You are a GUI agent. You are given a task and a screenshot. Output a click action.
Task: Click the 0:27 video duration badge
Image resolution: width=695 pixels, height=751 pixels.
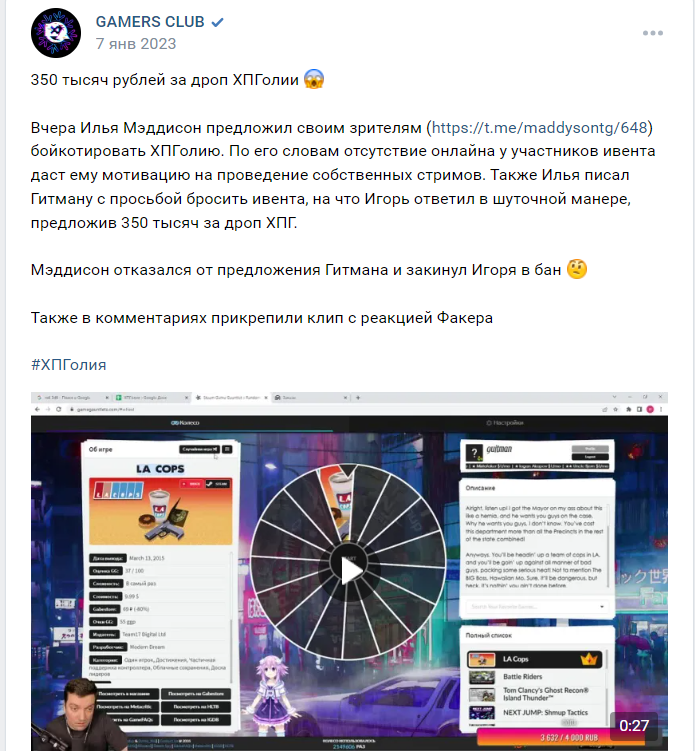tap(634, 726)
